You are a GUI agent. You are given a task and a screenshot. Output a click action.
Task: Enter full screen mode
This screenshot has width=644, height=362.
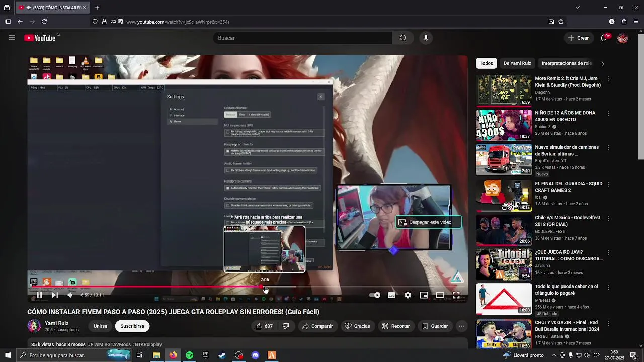pyautogui.click(x=456, y=295)
